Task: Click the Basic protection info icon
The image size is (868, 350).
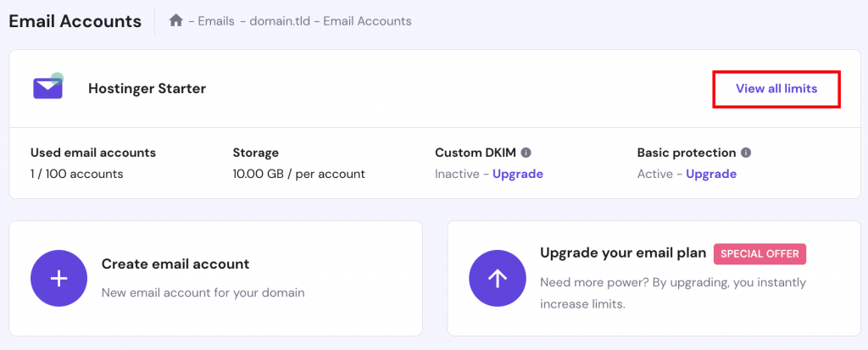Action: [746, 153]
